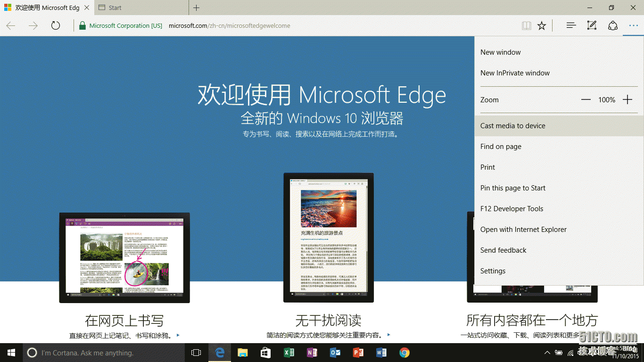644x362 pixels.
Task: Click 简洁的阅读方式 description link
Action: (329, 336)
